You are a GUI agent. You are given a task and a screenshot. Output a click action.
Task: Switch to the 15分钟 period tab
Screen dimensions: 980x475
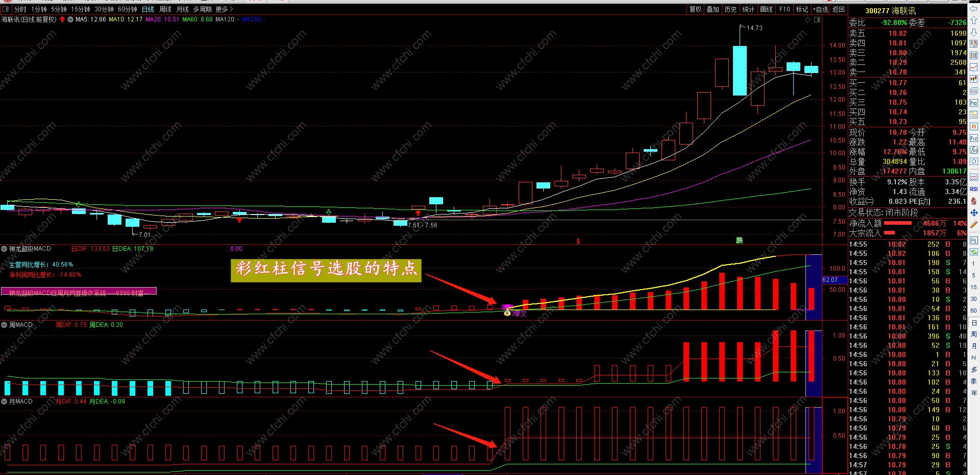(81, 9)
